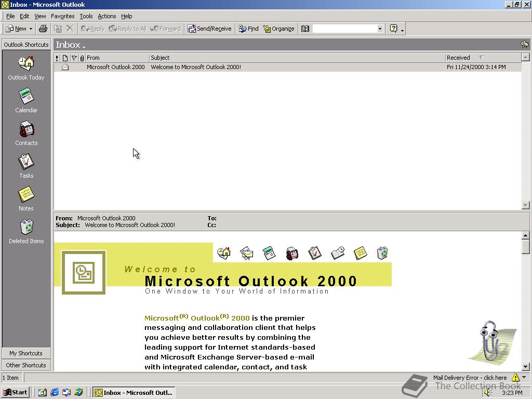Click Inbox - Microsoft Outlook taskbar button

pos(134,392)
